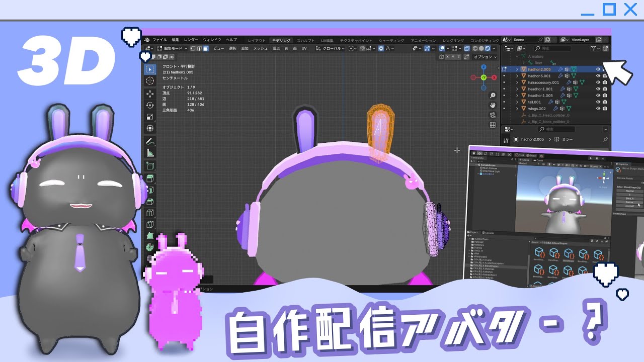Open the 編集モード mode dropdown
This screenshot has height=362, width=644.
click(x=172, y=49)
